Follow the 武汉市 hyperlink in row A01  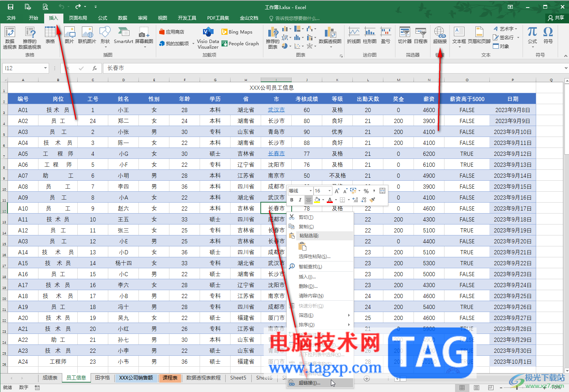point(276,110)
